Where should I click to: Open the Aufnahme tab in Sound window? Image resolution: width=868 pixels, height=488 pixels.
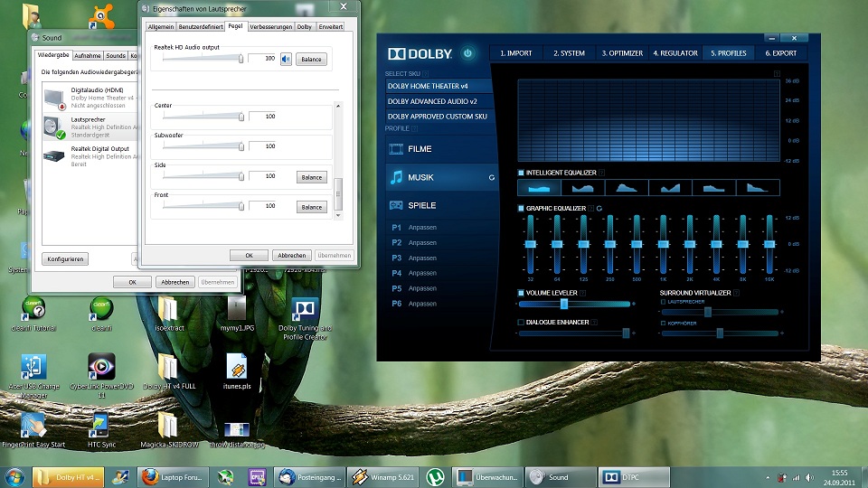point(88,56)
